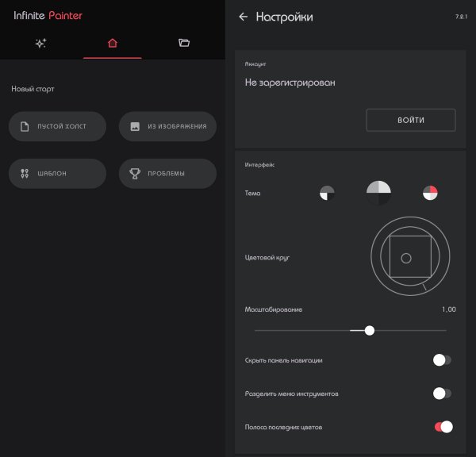Open the sparkle discover tab
The image size is (476, 457).
click(x=40, y=43)
